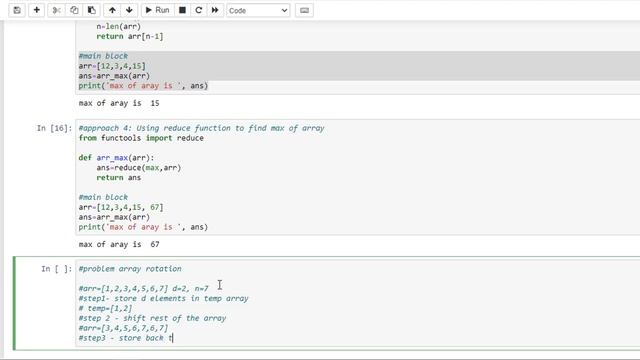Image resolution: width=640 pixels, height=360 pixels.
Task: Place the cursor in the line 'arr=[12,3,4,15]' in the upper cell
Action: click(x=112, y=66)
